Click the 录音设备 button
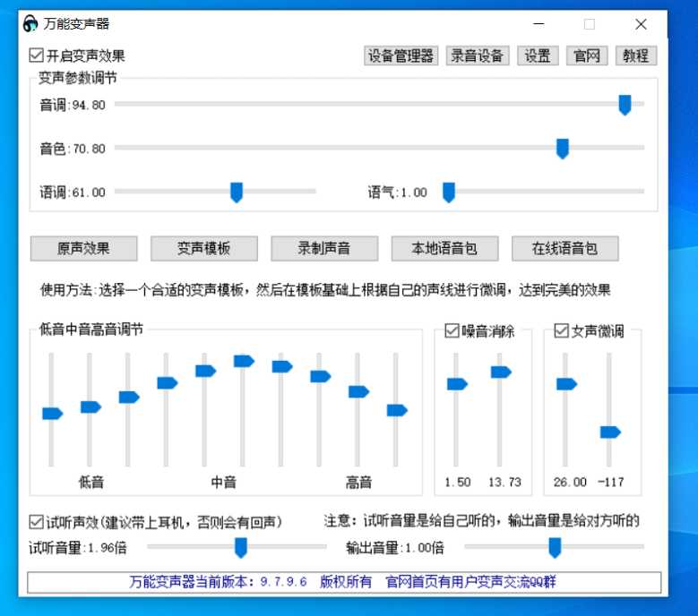 click(478, 56)
